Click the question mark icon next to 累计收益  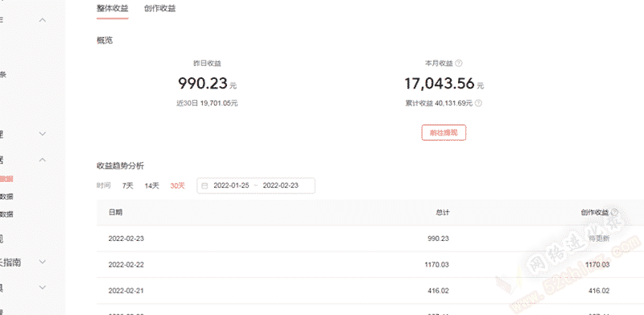[478, 103]
